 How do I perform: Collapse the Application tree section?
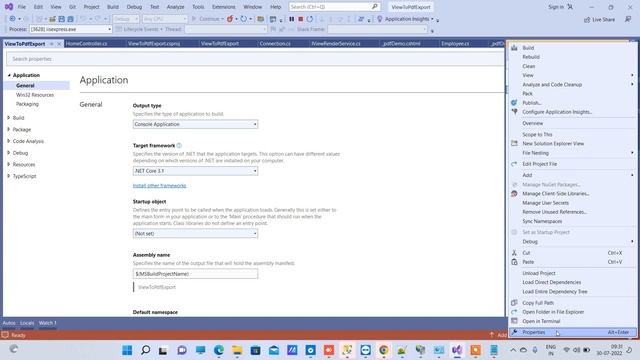pos(9,75)
